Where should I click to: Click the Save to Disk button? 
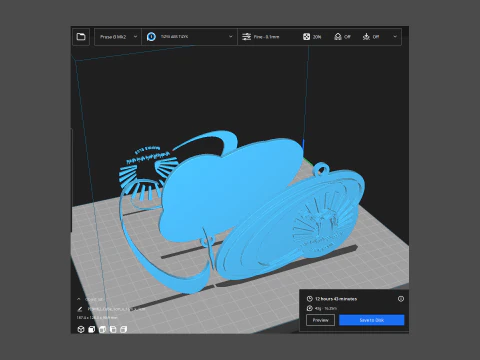(372, 320)
